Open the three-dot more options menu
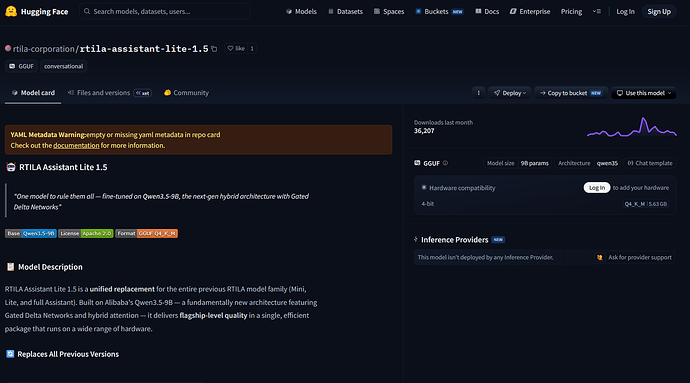This screenshot has height=383, width=690. 478,93
